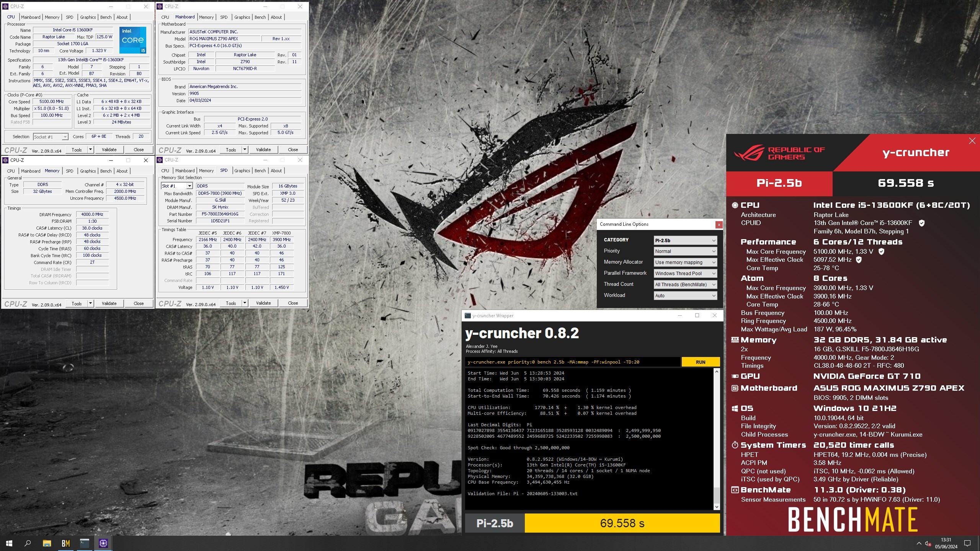This screenshot has height=551, width=980.
Task: Click Memory icon in BenchMate panel
Action: 735,340
